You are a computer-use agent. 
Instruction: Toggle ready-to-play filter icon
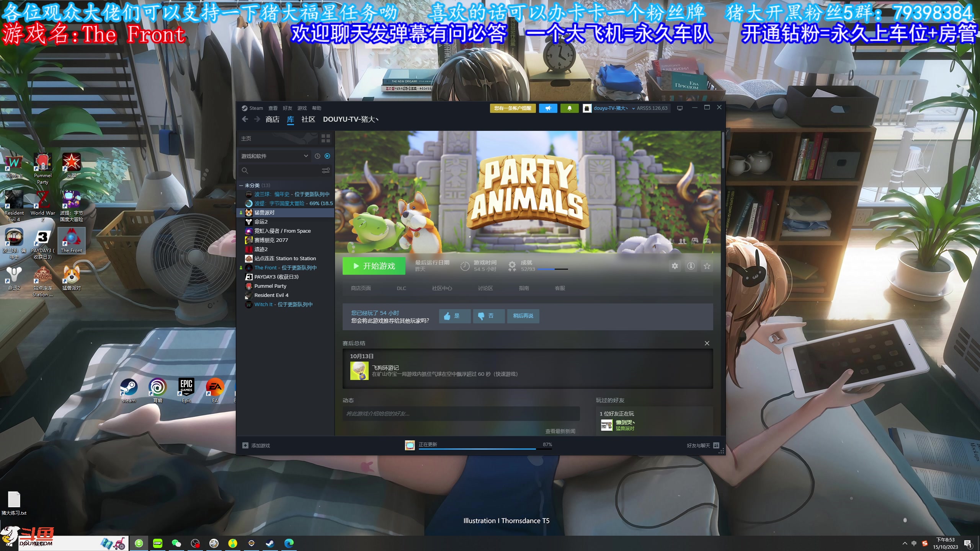pyautogui.click(x=327, y=156)
